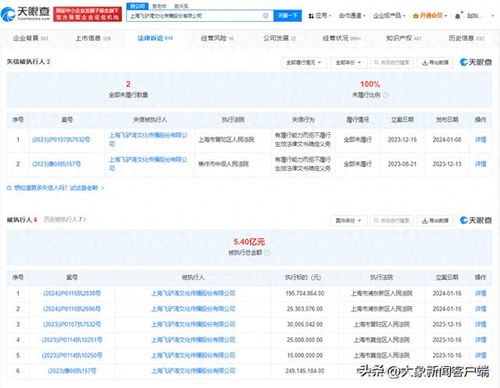Click the red official credit agency banner
Image resolution: width=500 pixels, height=388 pixels.
coord(87,14)
